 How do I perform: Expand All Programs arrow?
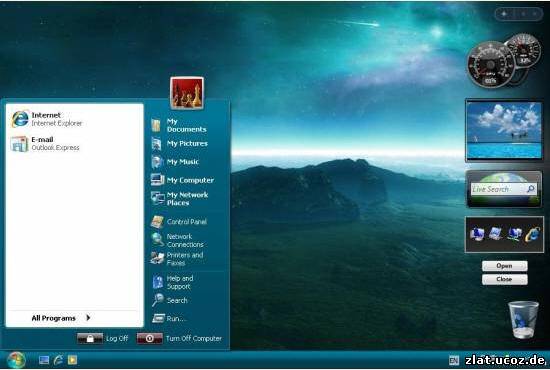pos(88,318)
